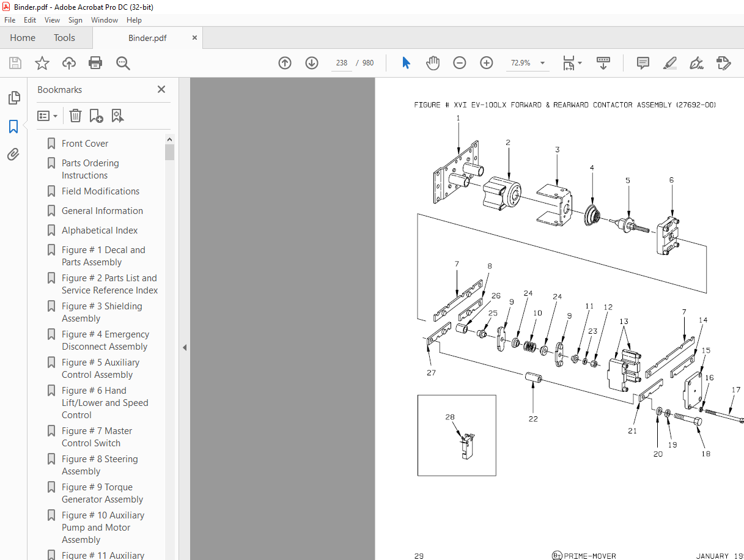Open the fit page scrolling options
This screenshot has width=744, height=560.
[x=572, y=63]
